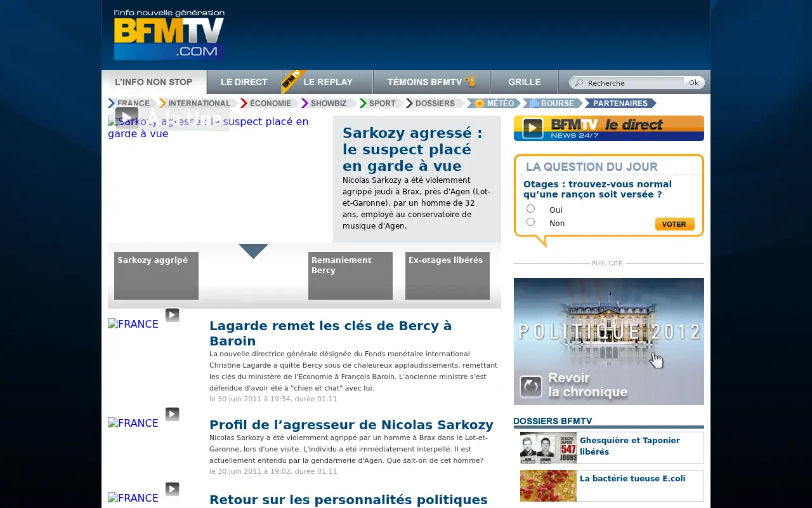
Task: Select the Sarkozy aggripé carousel thumbnail
Action: click(156, 276)
